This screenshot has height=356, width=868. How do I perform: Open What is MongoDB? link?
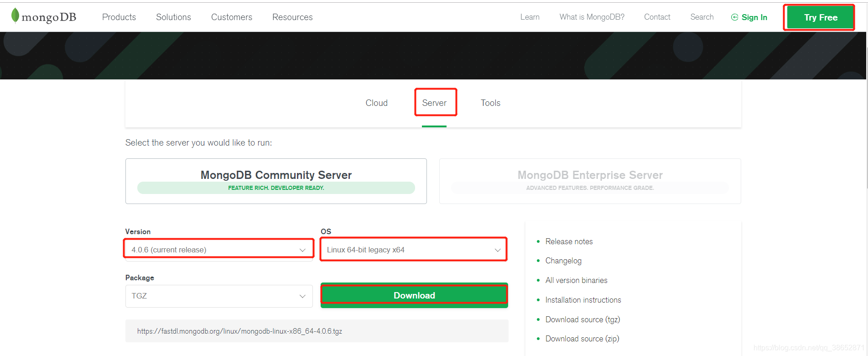pyautogui.click(x=592, y=17)
